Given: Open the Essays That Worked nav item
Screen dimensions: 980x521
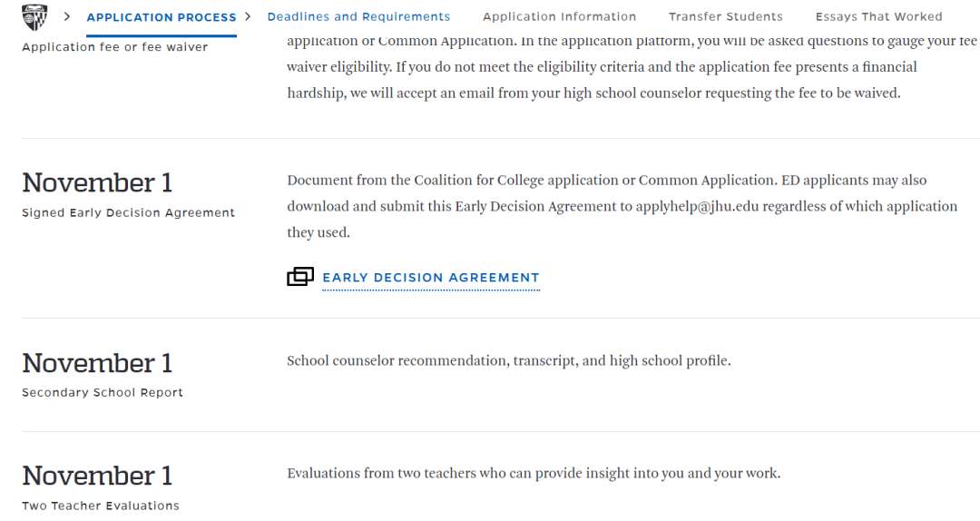Looking at the screenshot, I should coord(878,17).
